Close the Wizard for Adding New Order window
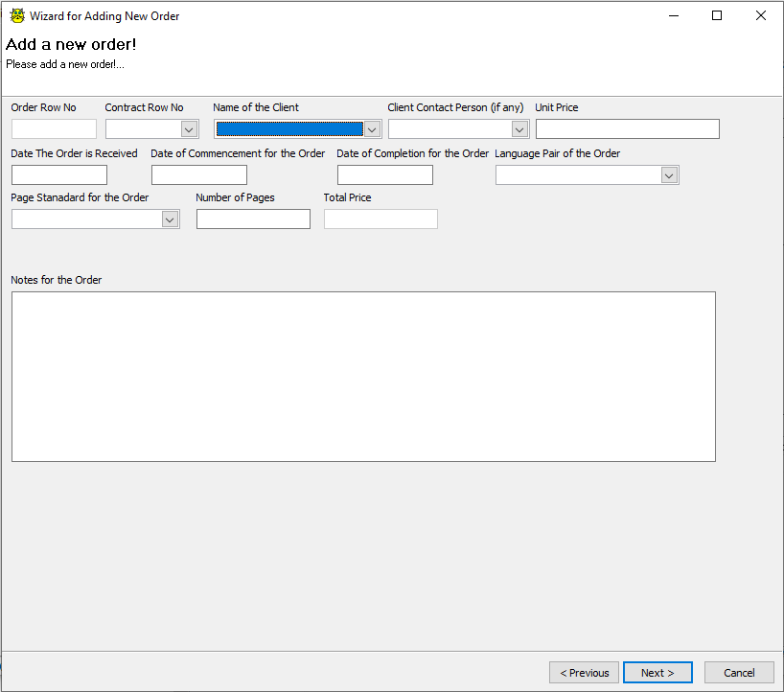The image size is (784, 692). (x=761, y=15)
